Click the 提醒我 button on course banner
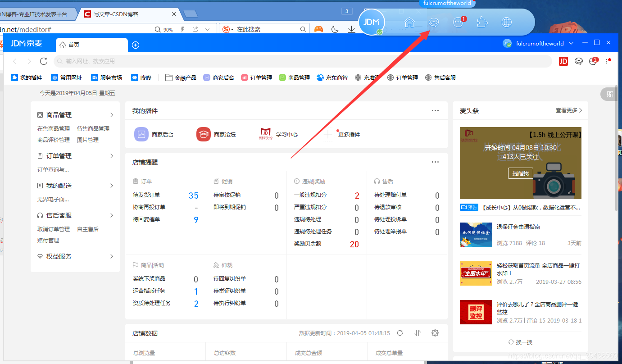Image resolution: width=622 pixels, height=364 pixels. [x=521, y=173]
